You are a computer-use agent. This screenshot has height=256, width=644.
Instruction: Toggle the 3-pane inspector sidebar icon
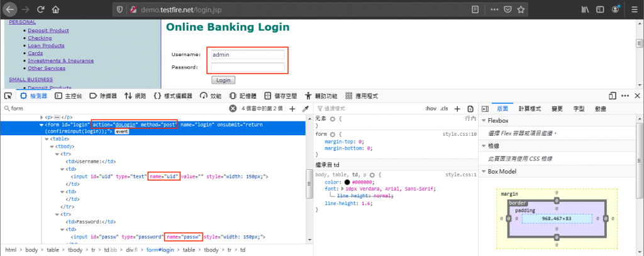[485, 108]
